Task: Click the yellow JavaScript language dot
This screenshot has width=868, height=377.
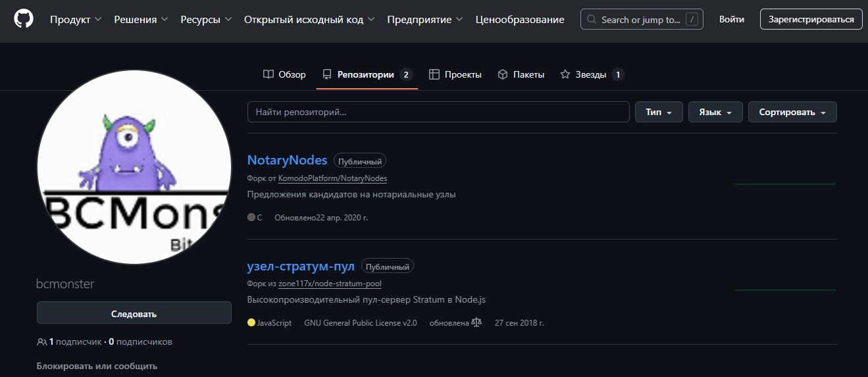Action: tap(251, 323)
